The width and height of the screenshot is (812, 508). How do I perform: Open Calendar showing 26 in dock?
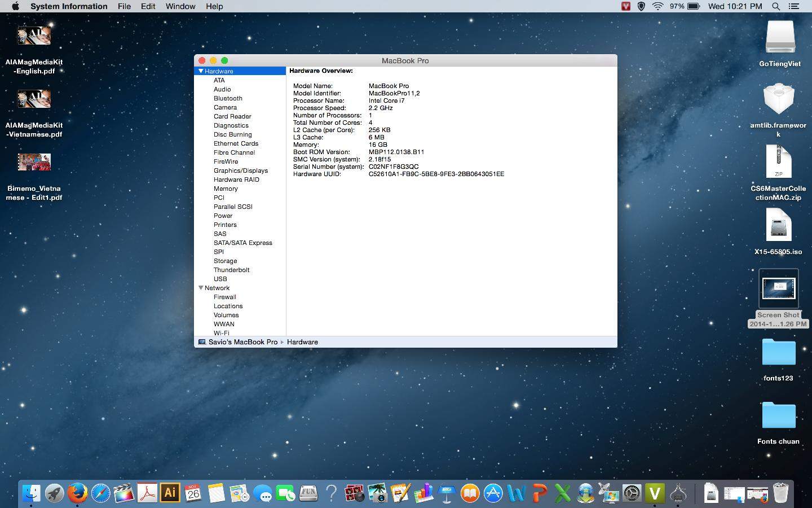[x=193, y=493]
